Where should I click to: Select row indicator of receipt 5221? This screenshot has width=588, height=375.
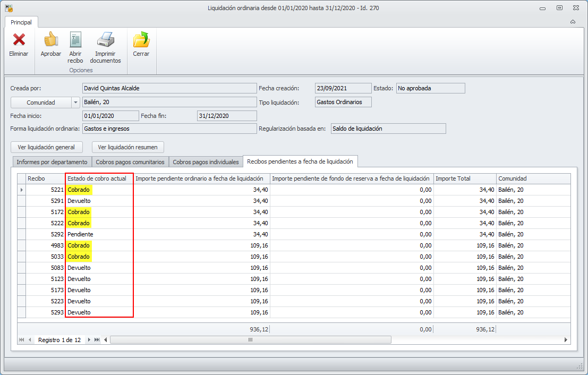click(x=21, y=190)
